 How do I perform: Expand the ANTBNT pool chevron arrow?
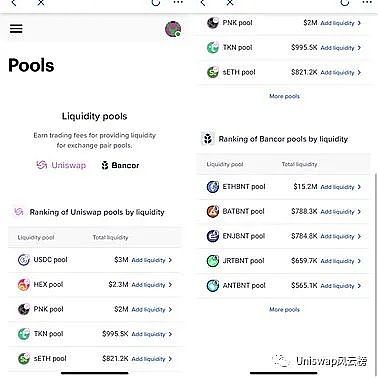tap(359, 286)
